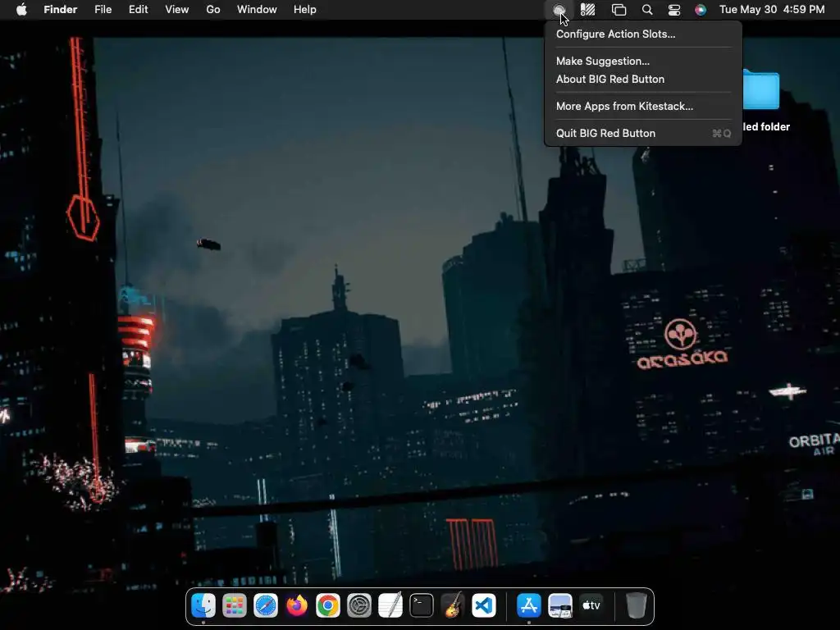The image size is (840, 630).
Task: Open the Window menu
Action: 257,10
